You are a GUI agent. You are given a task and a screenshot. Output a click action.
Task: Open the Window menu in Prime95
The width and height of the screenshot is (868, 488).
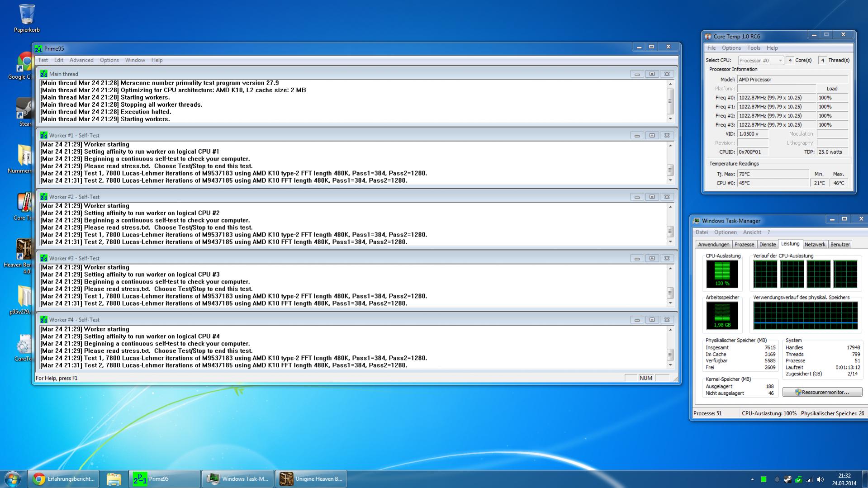[x=135, y=60]
